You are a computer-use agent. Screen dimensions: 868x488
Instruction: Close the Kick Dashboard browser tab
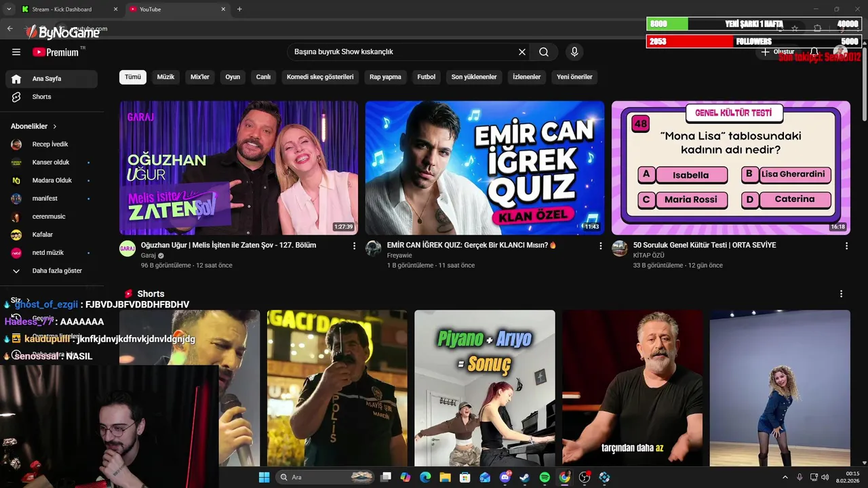click(x=115, y=9)
